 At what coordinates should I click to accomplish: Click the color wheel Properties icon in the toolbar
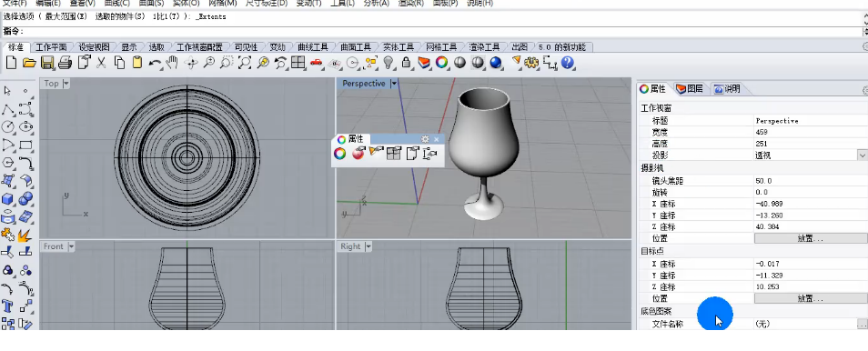(x=442, y=63)
